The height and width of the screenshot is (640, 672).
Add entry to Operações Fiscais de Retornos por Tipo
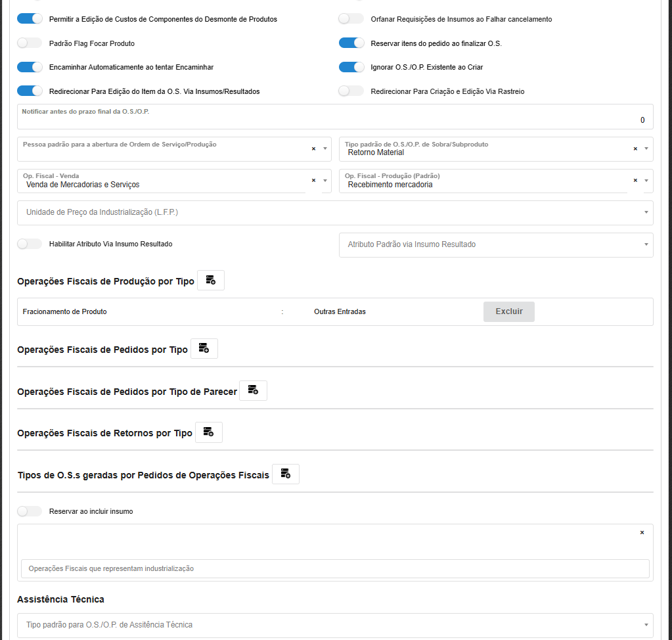(x=208, y=432)
